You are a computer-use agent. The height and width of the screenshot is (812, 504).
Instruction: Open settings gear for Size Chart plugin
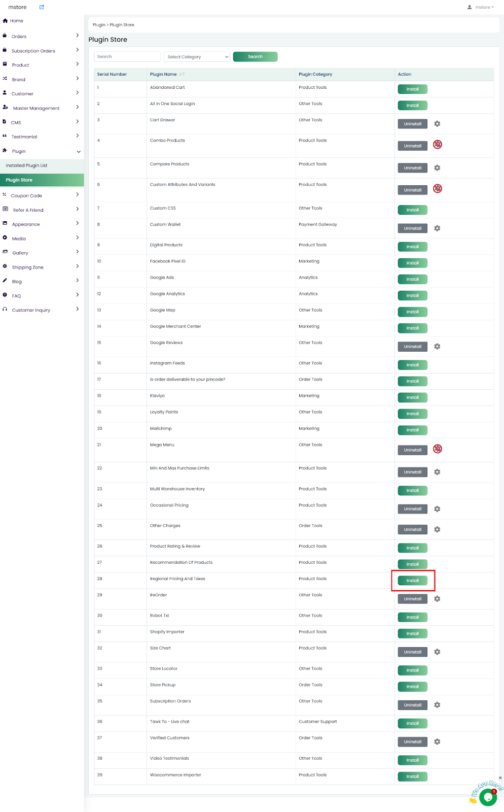coord(437,652)
